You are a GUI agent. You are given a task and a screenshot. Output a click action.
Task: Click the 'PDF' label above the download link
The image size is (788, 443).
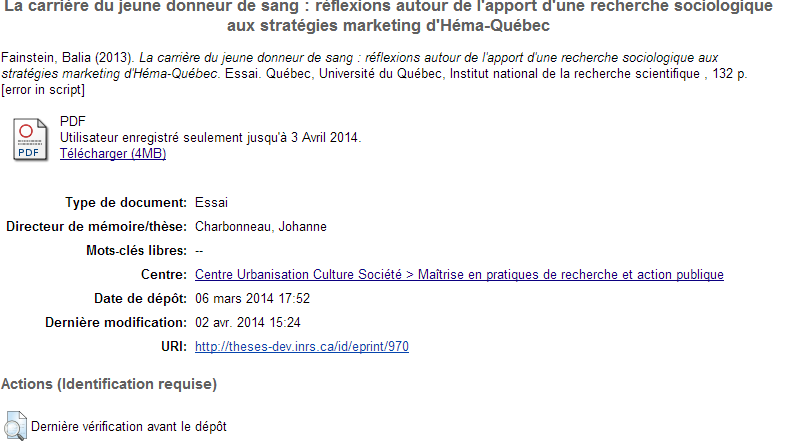coord(73,122)
